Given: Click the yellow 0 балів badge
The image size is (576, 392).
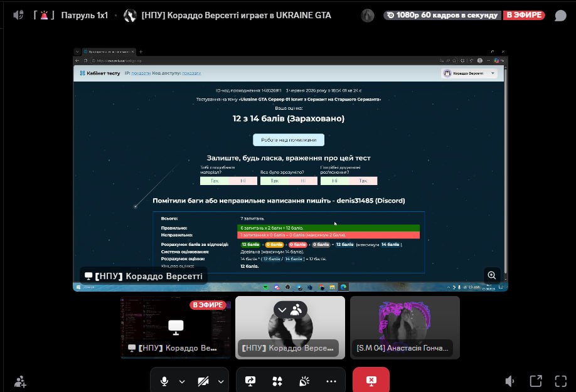Looking at the screenshot, I should 274,245.
